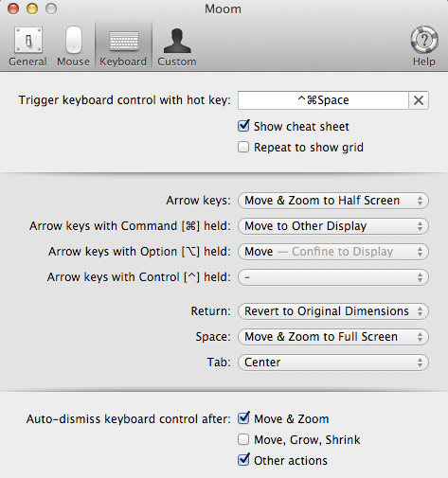This screenshot has width=448, height=478.
Task: Open the Arrow keys action dropdown
Action: pos(333,201)
